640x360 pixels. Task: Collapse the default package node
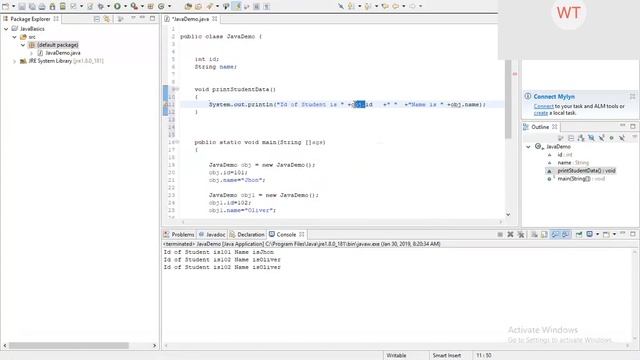pos(23,45)
